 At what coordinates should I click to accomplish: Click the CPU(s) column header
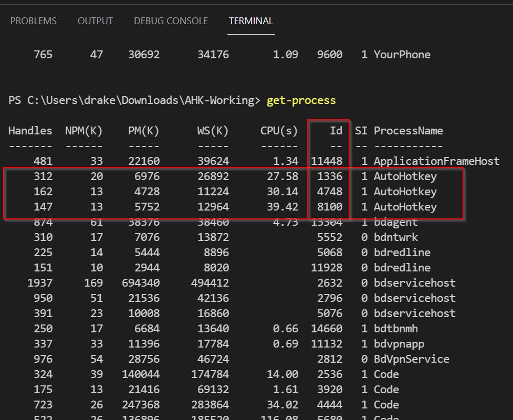click(279, 131)
